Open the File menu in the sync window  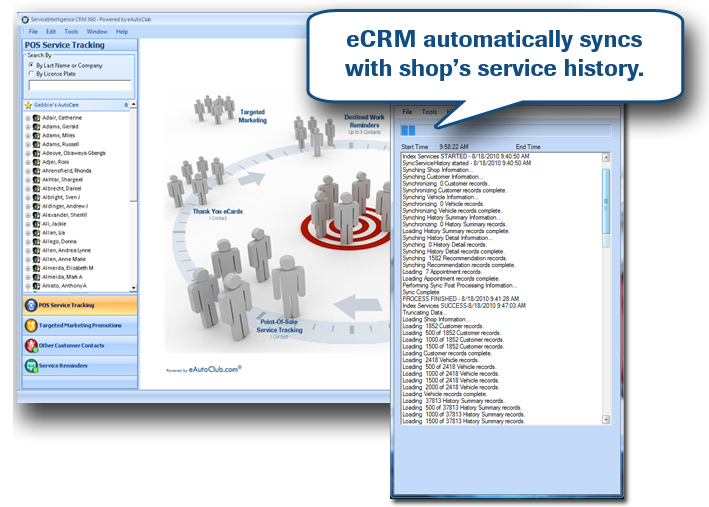407,112
